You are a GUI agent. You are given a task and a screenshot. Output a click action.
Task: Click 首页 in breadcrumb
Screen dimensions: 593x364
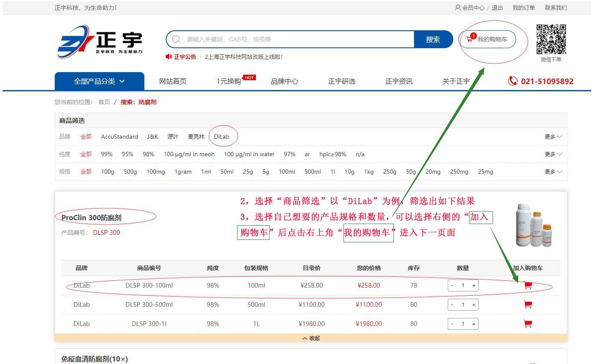104,102
